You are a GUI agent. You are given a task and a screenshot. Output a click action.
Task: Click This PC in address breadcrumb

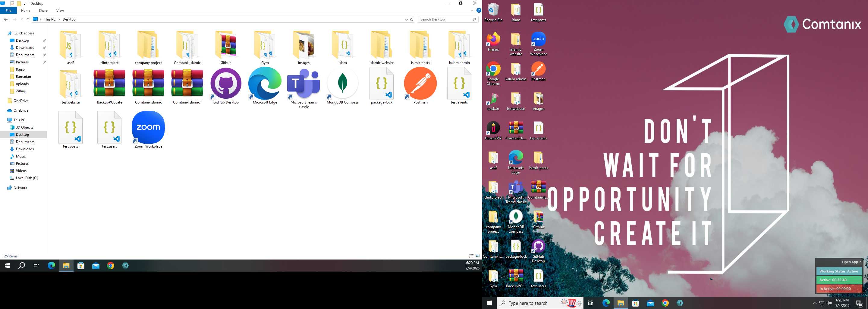coord(50,19)
